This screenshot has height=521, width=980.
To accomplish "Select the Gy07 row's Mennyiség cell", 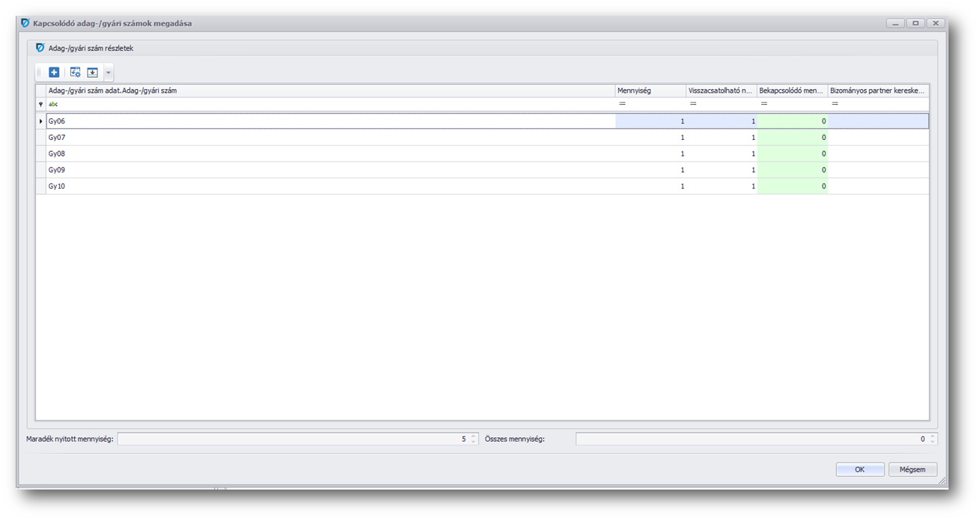I will [x=650, y=138].
